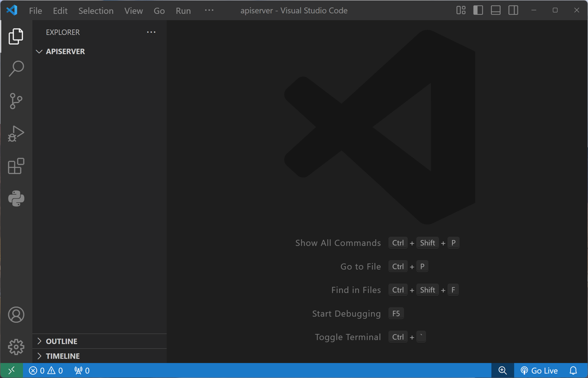Minimize the VS Code window
Image resolution: width=588 pixels, height=378 pixels.
click(534, 10)
